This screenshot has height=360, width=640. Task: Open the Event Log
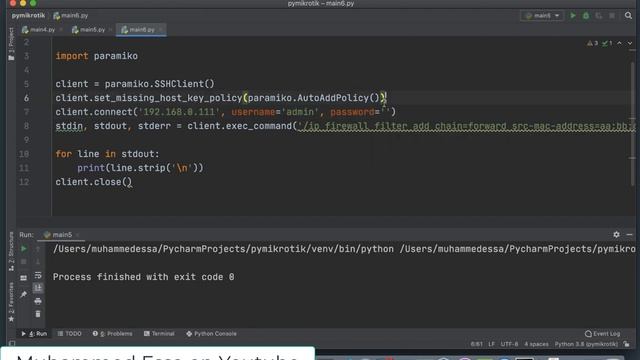pos(602,333)
